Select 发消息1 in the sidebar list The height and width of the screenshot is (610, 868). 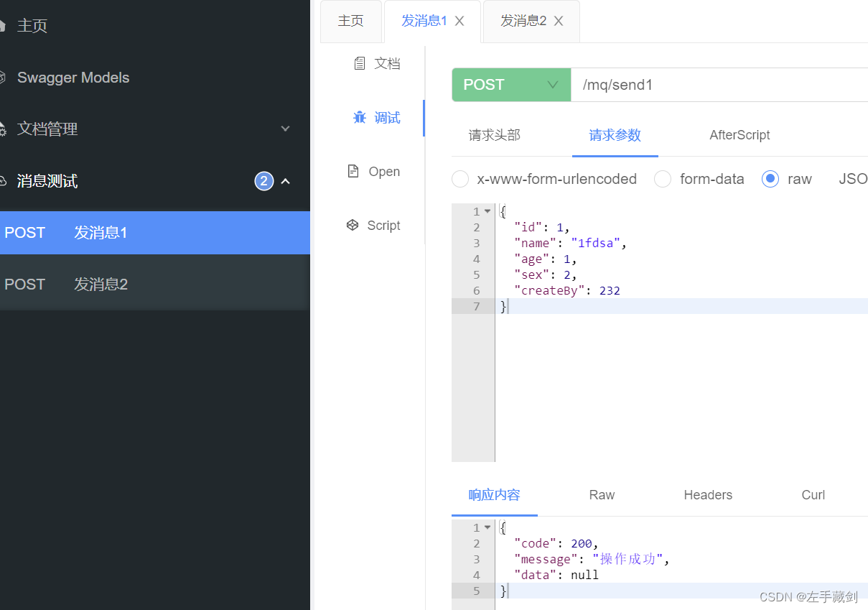pos(100,232)
